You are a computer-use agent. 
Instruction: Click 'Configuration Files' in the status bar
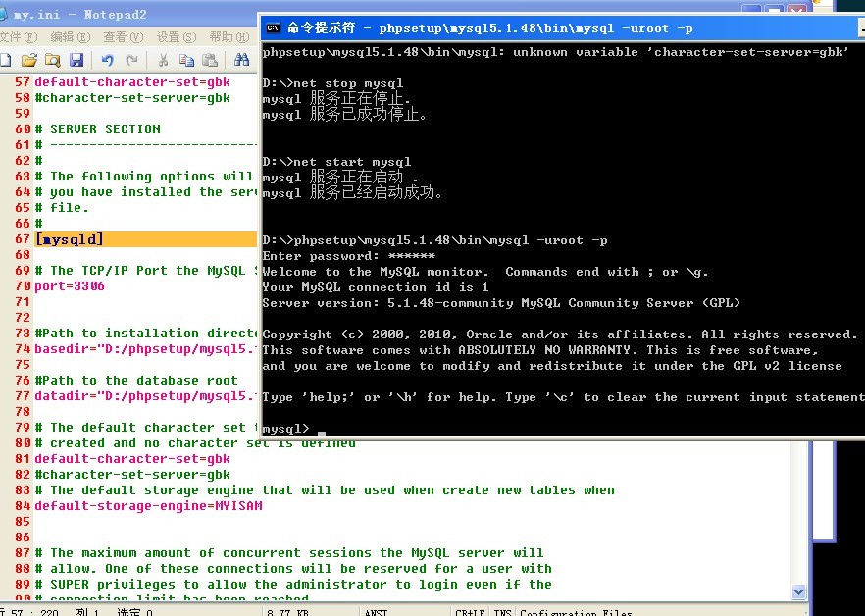tap(576, 611)
